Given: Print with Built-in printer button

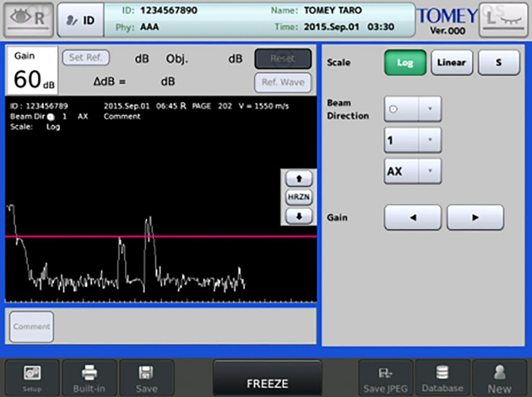Looking at the screenshot, I should click(89, 378).
